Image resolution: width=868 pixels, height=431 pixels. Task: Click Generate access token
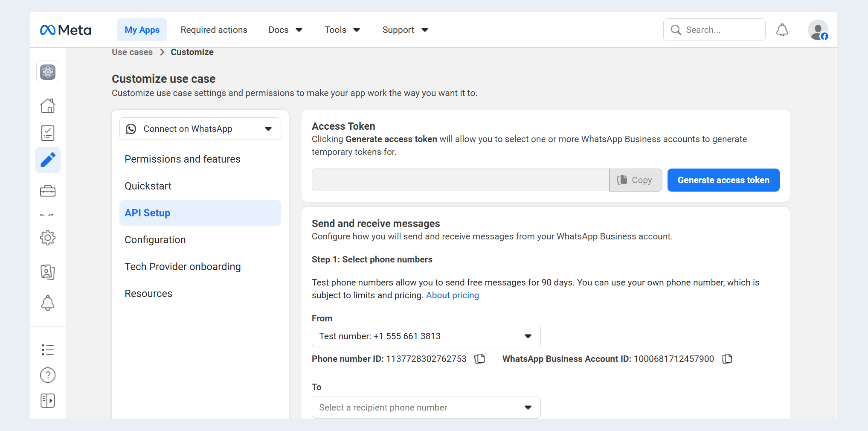click(x=723, y=180)
